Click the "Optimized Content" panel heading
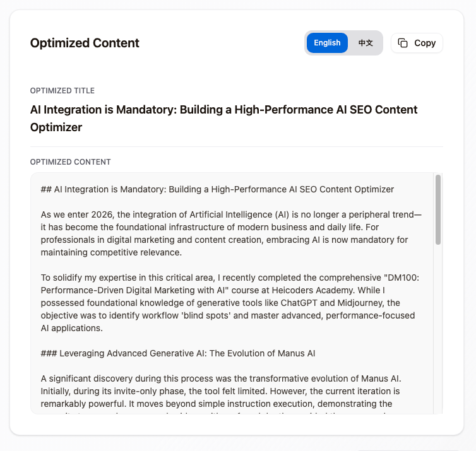 [x=85, y=43]
